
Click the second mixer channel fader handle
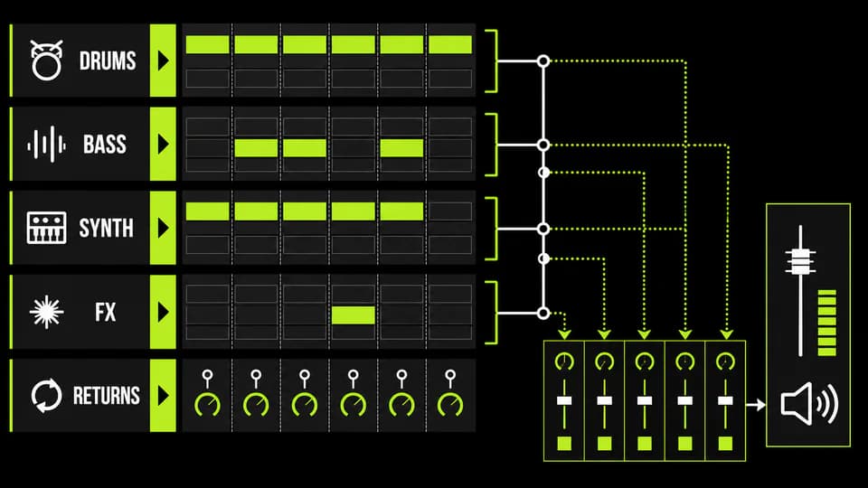point(605,400)
